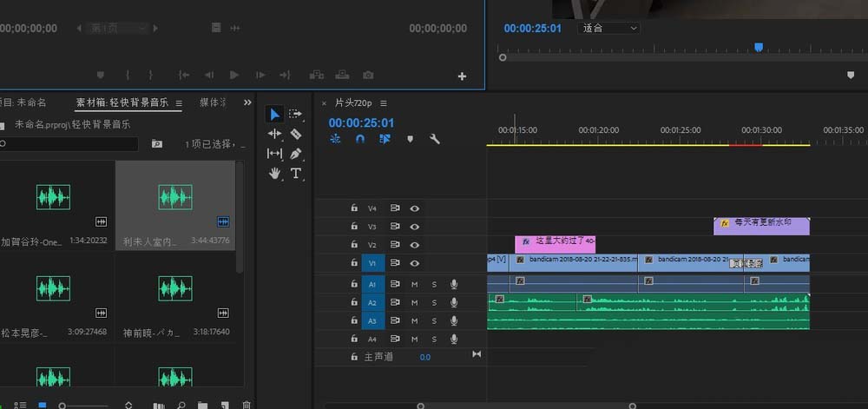This screenshot has height=409, width=868.
Task: Open the 素材箱:轻快背景音乐 tab
Action: coord(122,102)
